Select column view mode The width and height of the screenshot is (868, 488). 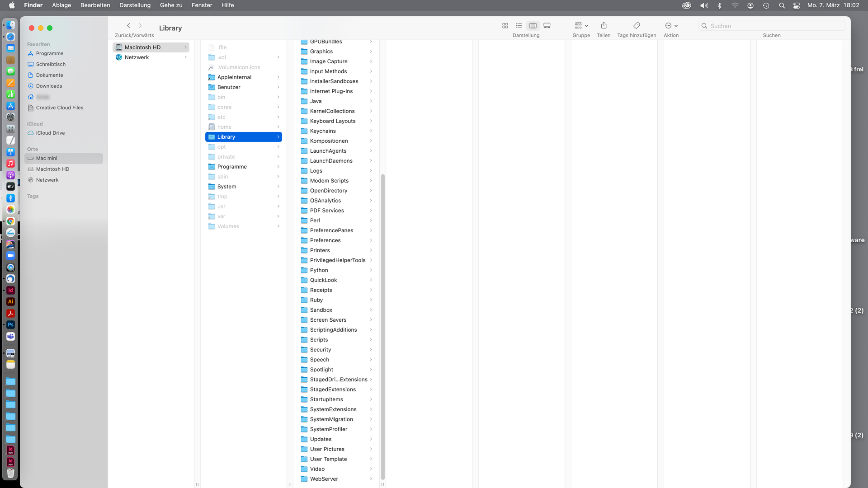pyautogui.click(x=533, y=26)
